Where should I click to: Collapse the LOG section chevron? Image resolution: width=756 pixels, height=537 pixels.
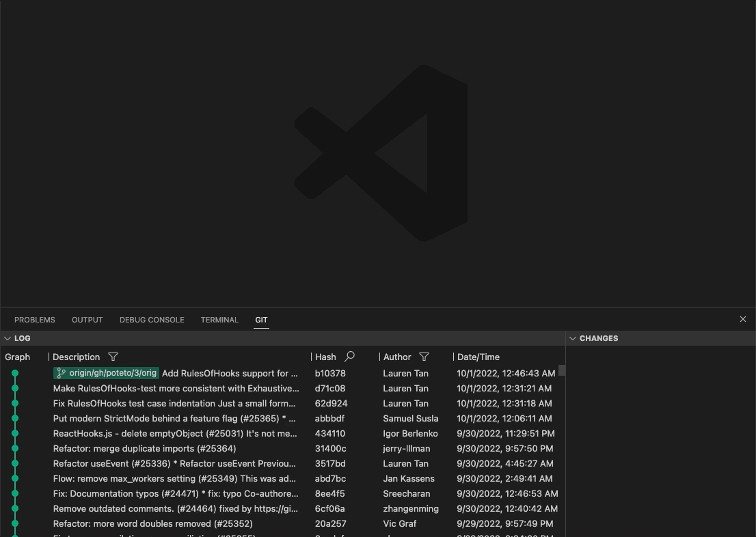[x=8, y=338]
